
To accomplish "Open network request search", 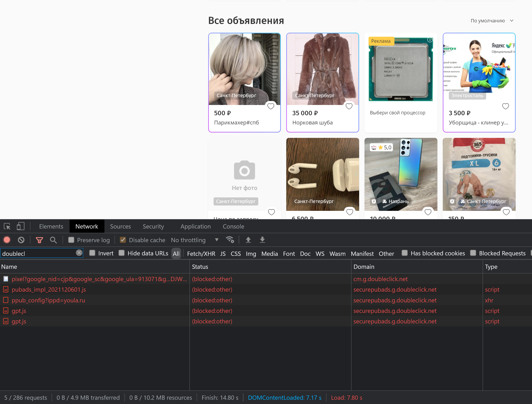I will pyautogui.click(x=53, y=240).
